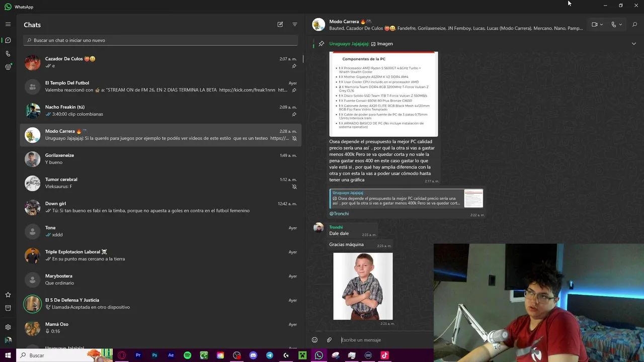644x362 pixels.
Task: Open Photoshop from taskbar
Action: (154, 355)
